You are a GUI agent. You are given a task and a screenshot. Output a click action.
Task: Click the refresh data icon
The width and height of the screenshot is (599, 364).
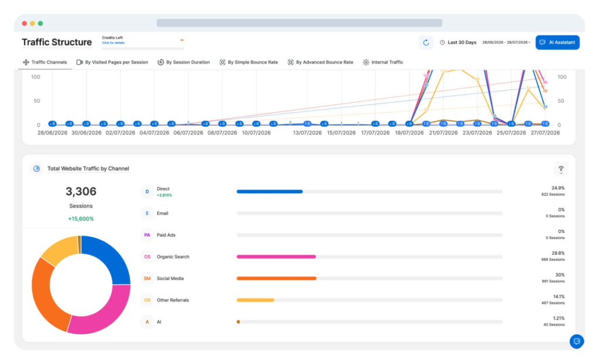tap(426, 43)
